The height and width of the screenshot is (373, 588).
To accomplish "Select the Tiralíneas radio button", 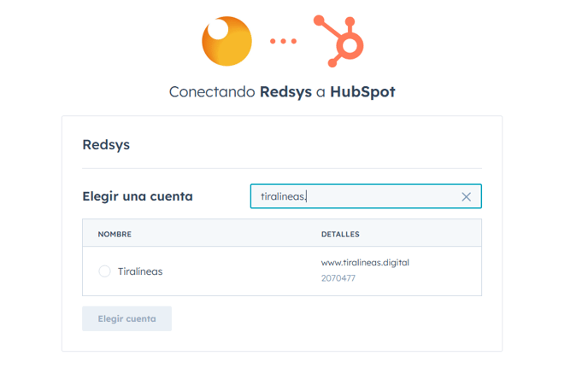I will [104, 271].
